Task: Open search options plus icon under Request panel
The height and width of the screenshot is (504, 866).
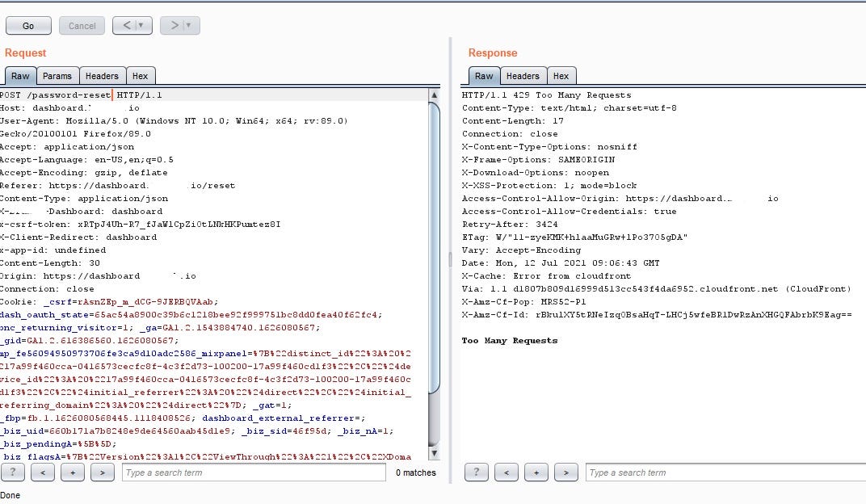Action: (x=73, y=472)
